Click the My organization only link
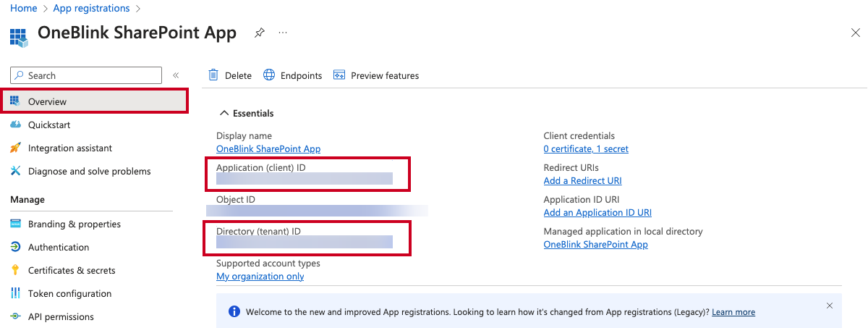868x328 pixels. click(x=260, y=276)
